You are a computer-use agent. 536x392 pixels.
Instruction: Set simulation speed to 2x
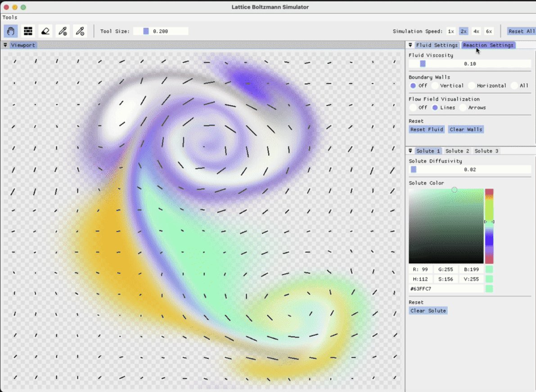464,31
